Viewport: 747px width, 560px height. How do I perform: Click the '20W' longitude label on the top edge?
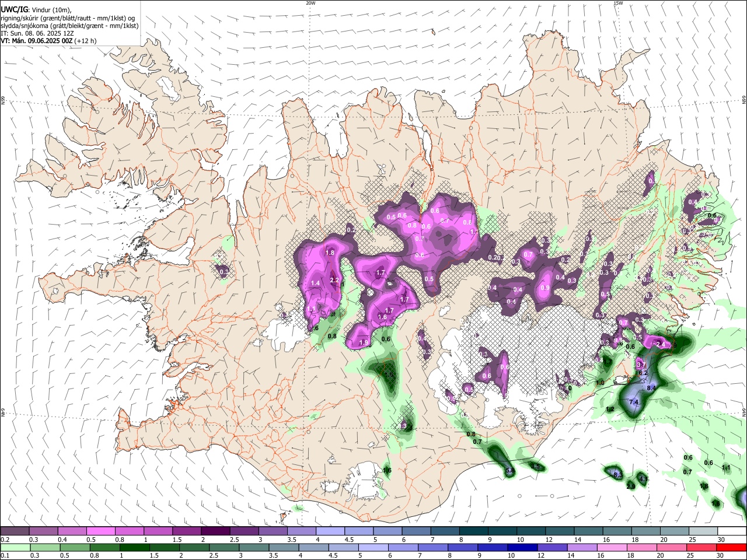(310, 3)
